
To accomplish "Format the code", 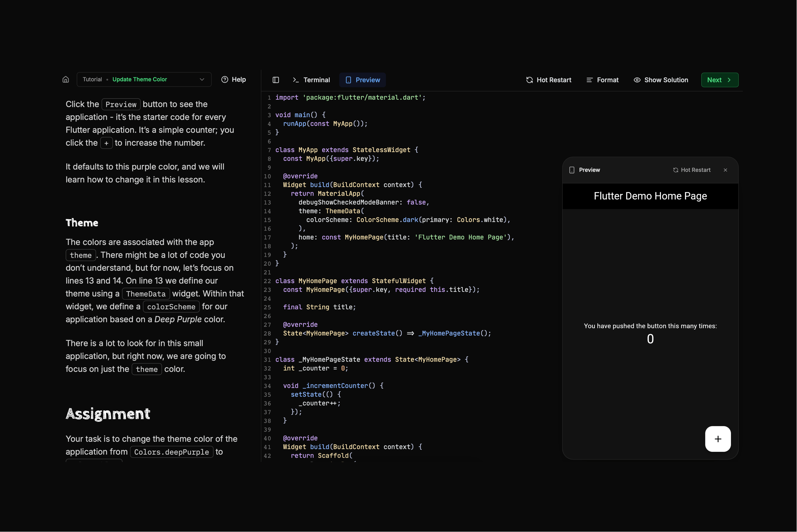I will tap(602, 80).
